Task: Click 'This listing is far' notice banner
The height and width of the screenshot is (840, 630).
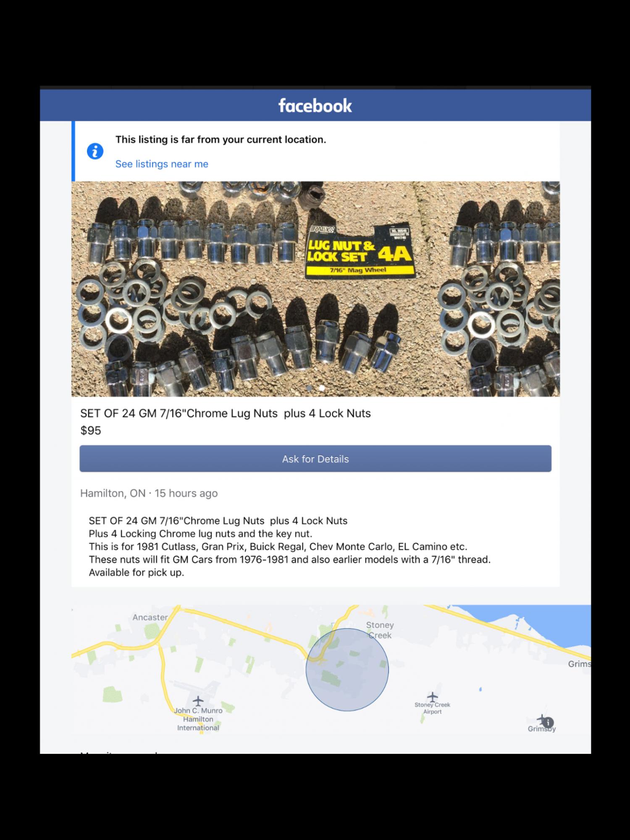Action: tap(315, 151)
